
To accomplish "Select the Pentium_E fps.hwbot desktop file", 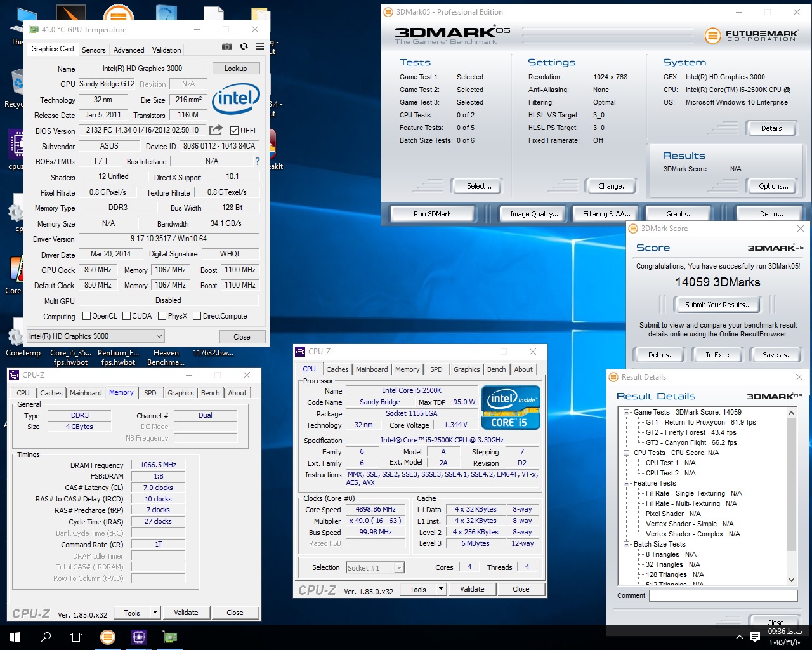I will [x=119, y=357].
